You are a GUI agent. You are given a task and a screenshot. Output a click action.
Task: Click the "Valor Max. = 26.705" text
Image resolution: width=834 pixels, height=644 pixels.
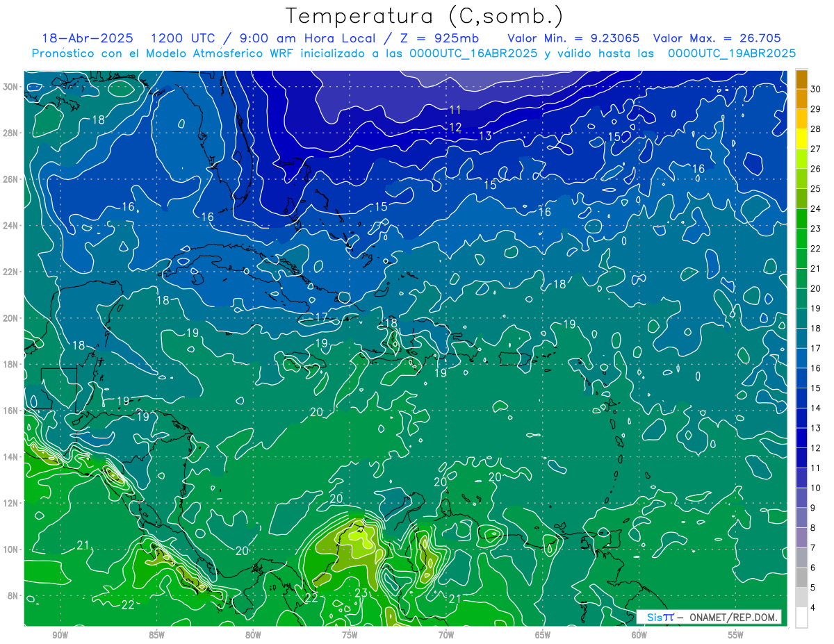click(717, 38)
